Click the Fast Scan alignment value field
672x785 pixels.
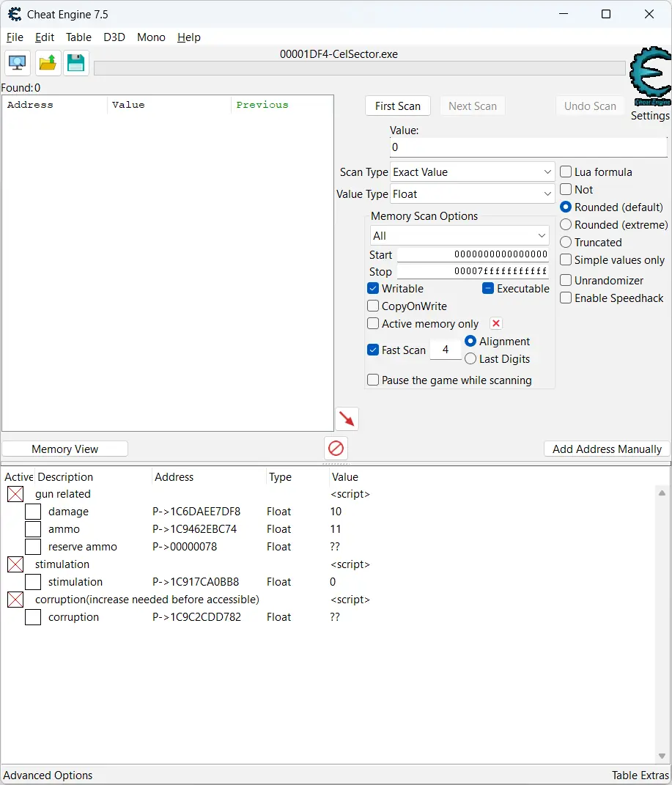click(446, 350)
